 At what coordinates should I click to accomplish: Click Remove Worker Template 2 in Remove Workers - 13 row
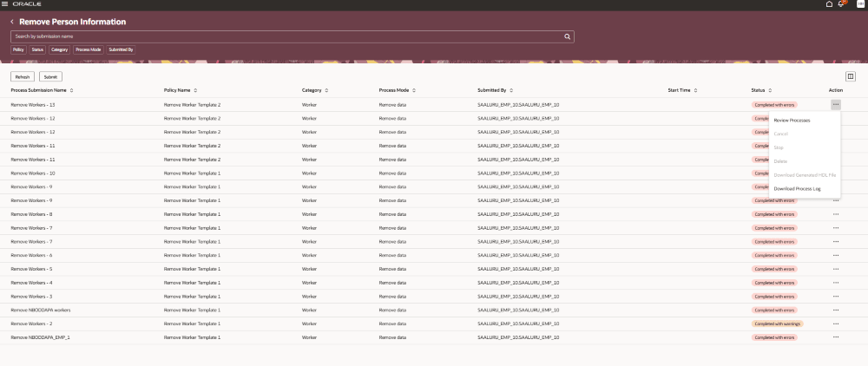point(192,104)
